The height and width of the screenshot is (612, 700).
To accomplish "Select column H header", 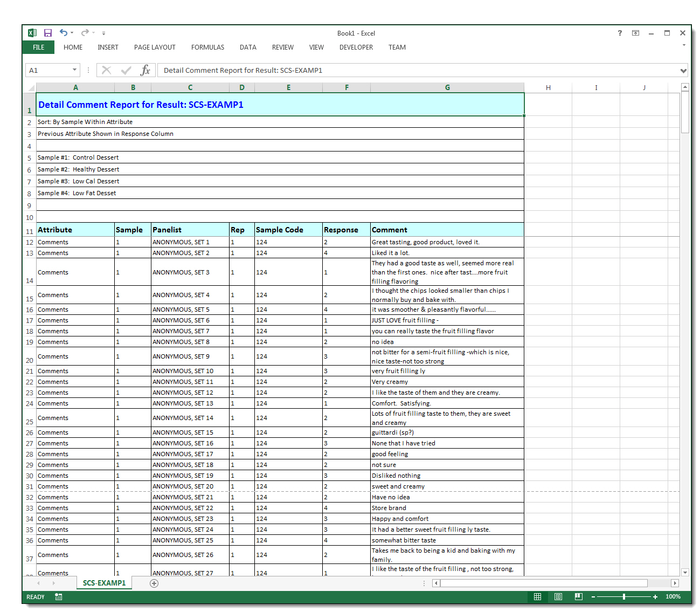I will 548,87.
